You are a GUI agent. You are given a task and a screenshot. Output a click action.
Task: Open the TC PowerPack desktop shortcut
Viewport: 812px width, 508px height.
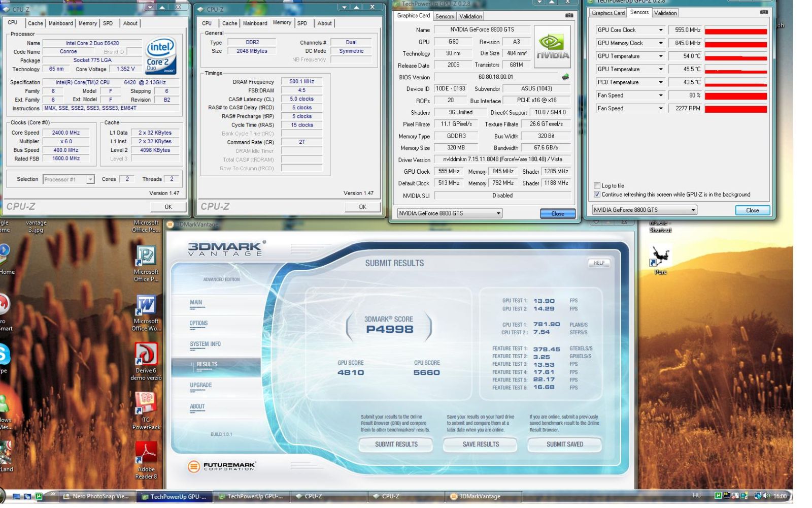[146, 411]
